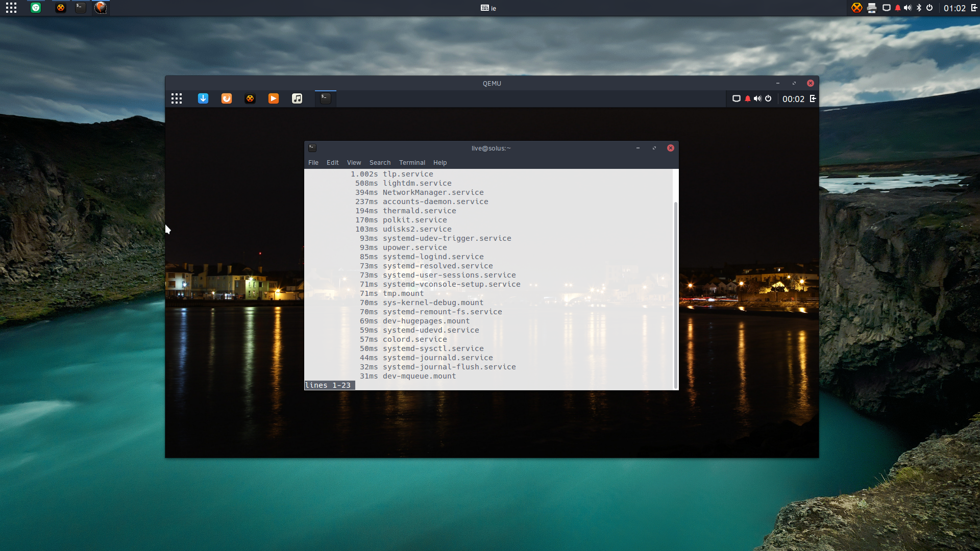Click systemd-logind.service entry
This screenshot has width=980, height=551.
(422, 257)
